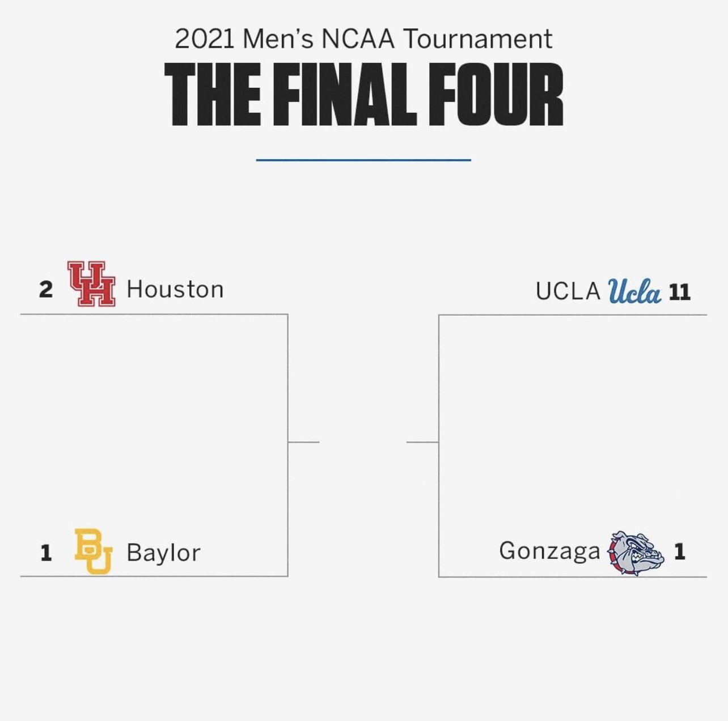
Task: Open the Gonzaga team name
Action: tap(549, 551)
